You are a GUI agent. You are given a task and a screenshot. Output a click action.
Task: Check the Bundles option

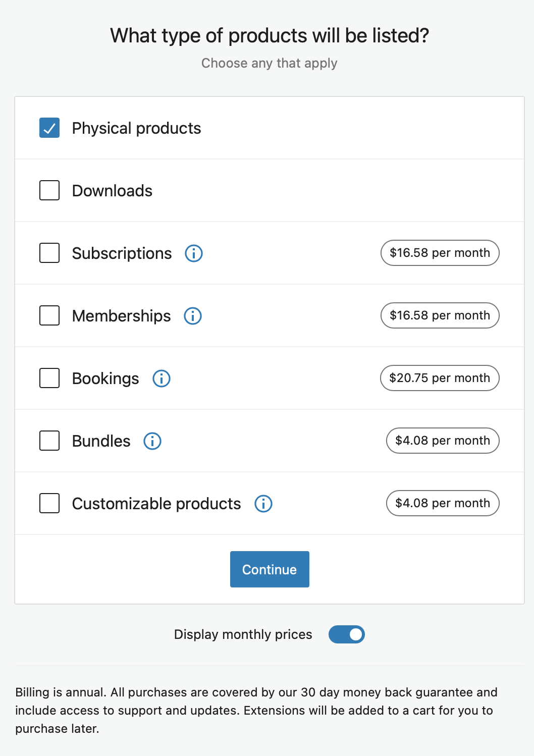coord(49,441)
